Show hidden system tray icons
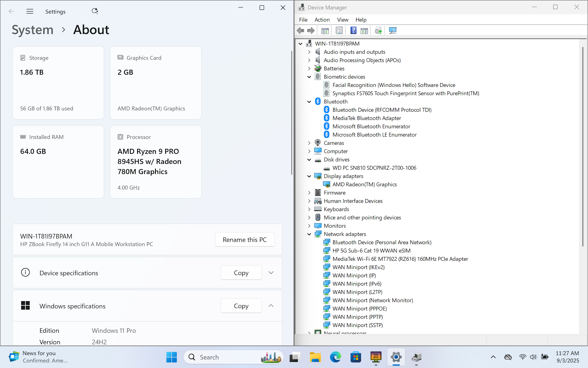 click(x=493, y=357)
